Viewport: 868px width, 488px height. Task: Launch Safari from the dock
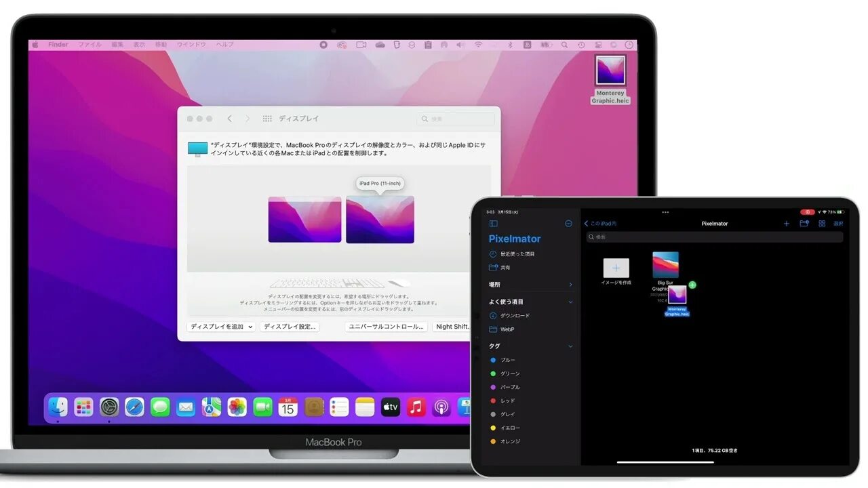tap(134, 407)
